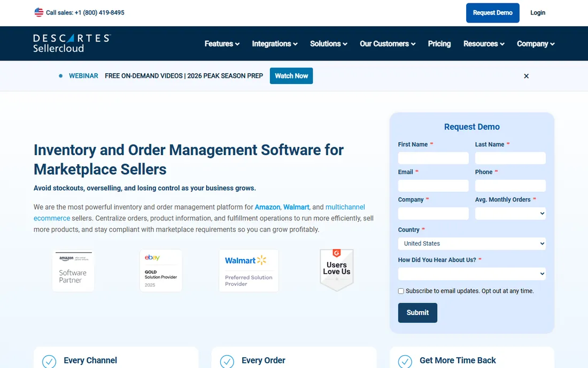Screen dimensions: 588x368
Task: Focus the Email input field
Action: (x=434, y=186)
